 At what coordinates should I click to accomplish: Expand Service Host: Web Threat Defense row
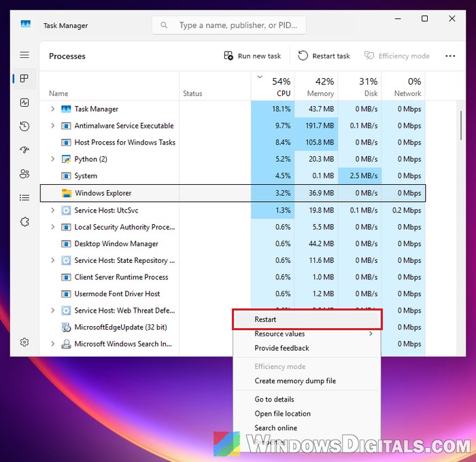click(x=52, y=310)
